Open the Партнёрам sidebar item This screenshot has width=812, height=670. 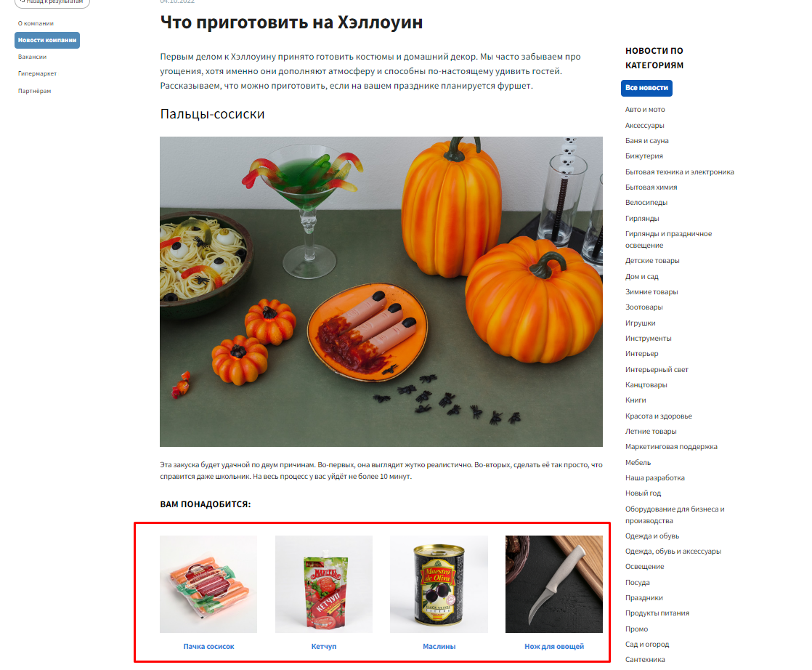[34, 91]
